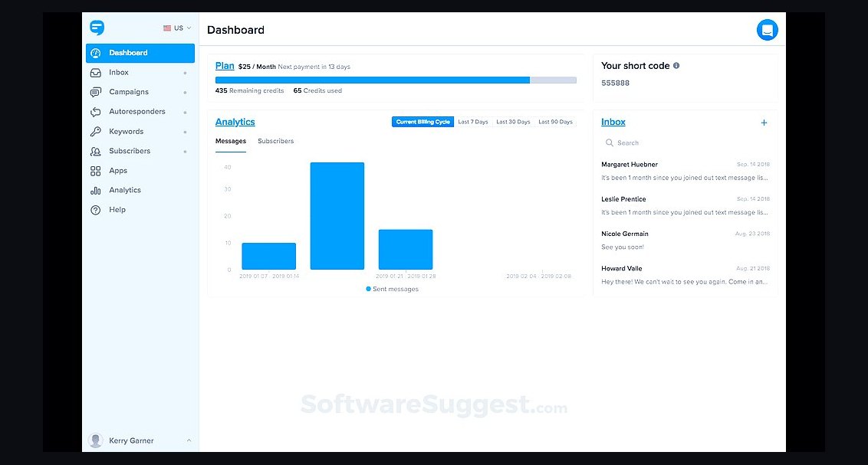This screenshot has width=868, height=465.
Task: Open the Plan heading link
Action: 225,66
